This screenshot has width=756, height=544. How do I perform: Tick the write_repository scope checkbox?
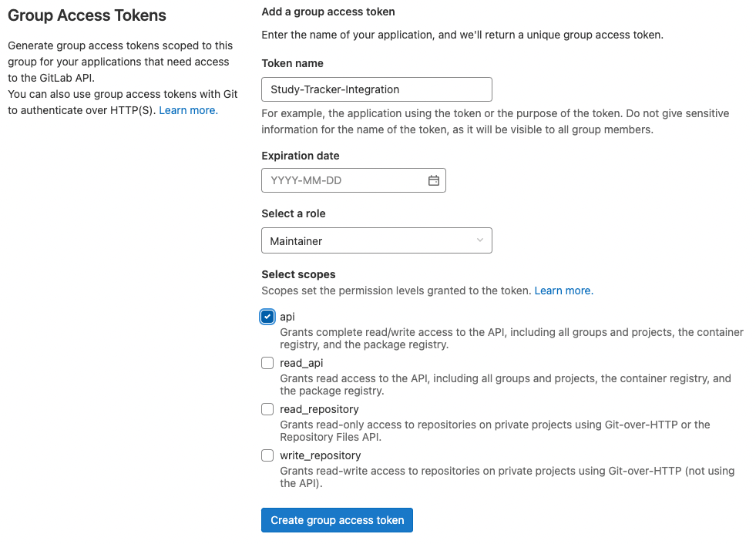click(267, 455)
